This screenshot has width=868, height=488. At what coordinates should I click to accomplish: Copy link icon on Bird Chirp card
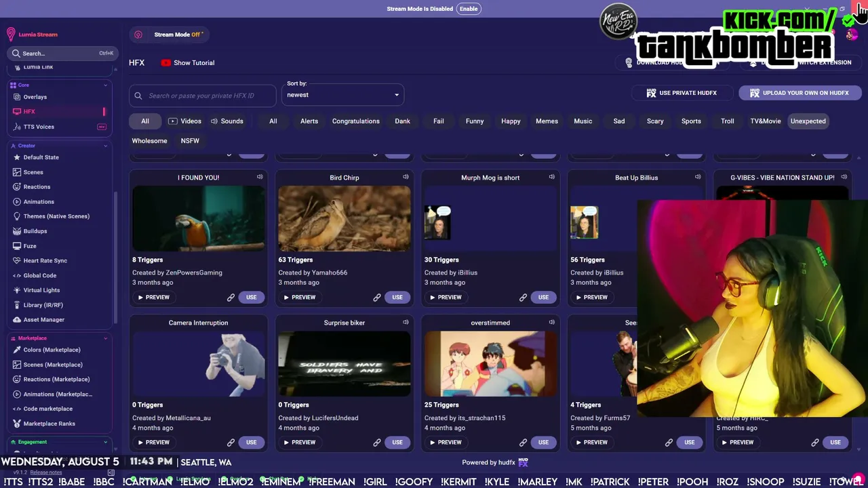click(x=377, y=298)
